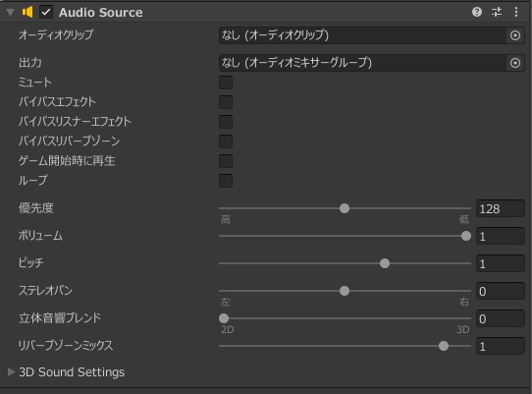This screenshot has width=532, height=394.
Task: Click the ループ property label
Action: (x=33, y=180)
